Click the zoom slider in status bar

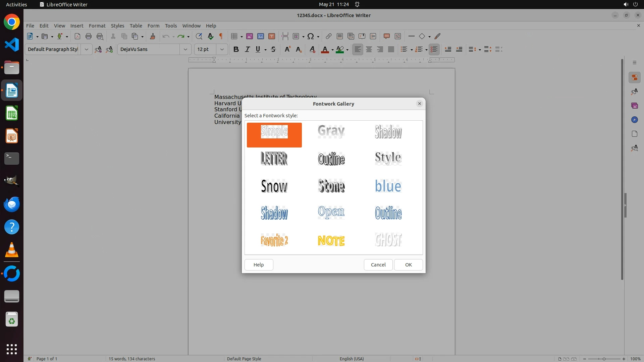(604, 359)
